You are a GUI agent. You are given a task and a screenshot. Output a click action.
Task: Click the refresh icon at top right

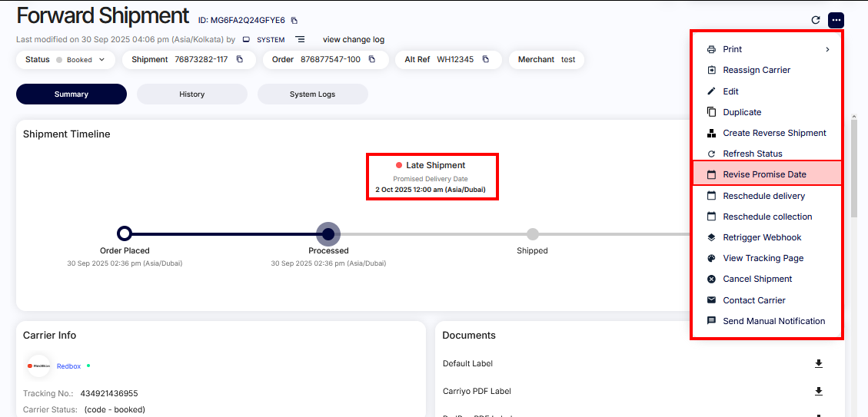(816, 20)
